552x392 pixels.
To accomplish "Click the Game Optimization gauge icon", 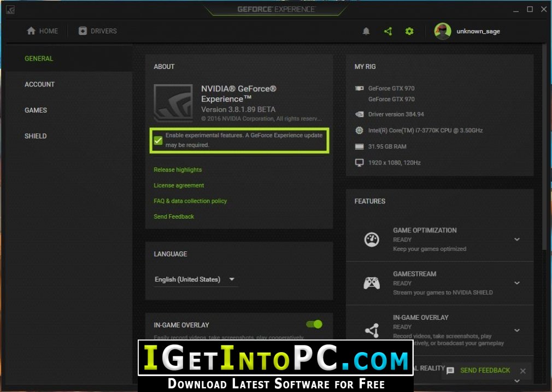I will (x=372, y=239).
